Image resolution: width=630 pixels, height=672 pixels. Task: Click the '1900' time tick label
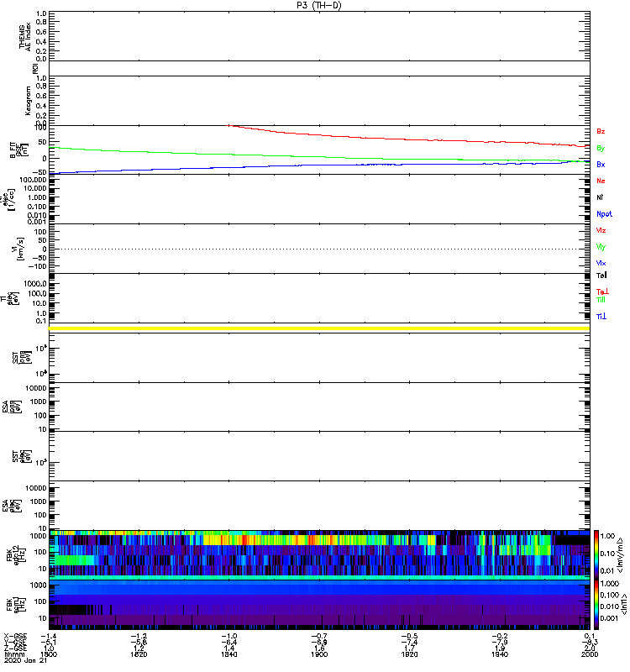pyautogui.click(x=319, y=654)
